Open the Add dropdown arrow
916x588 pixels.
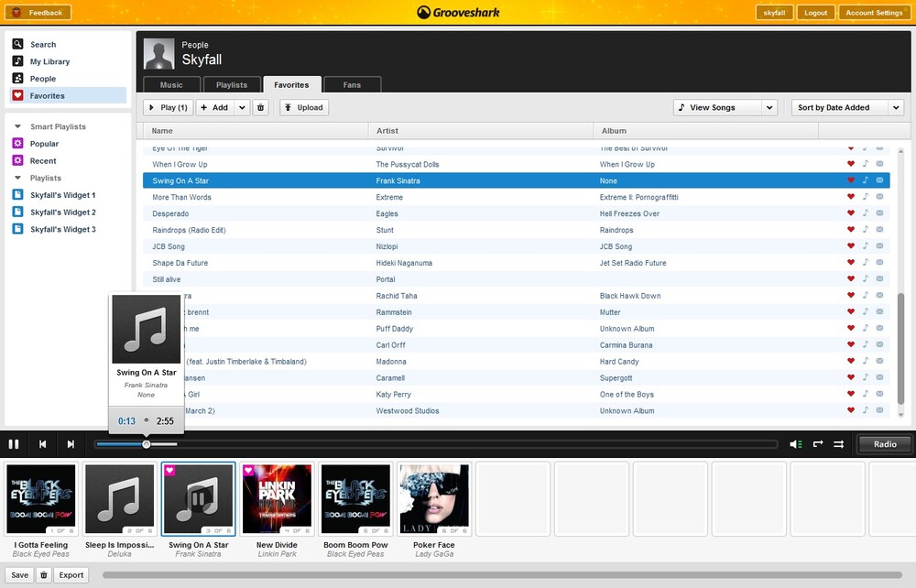242,107
